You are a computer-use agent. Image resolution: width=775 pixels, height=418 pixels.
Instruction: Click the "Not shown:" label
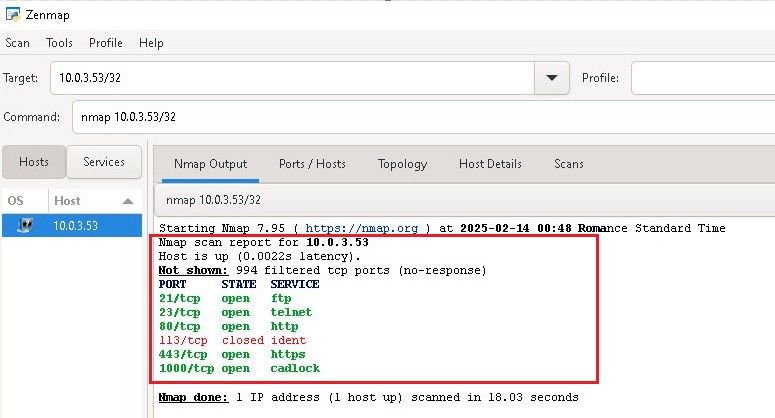click(x=193, y=270)
